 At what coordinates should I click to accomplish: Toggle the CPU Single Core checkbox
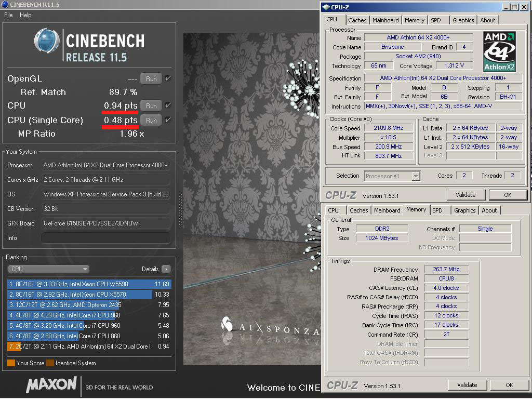(168, 120)
